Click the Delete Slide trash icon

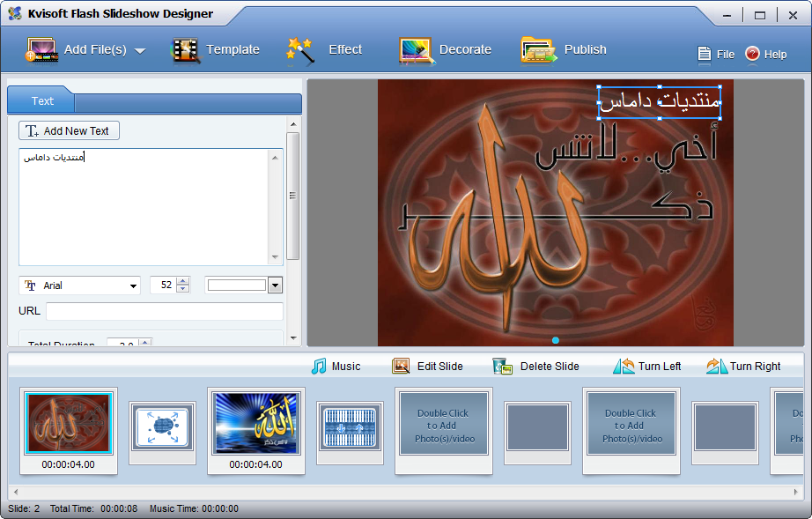[x=502, y=367]
